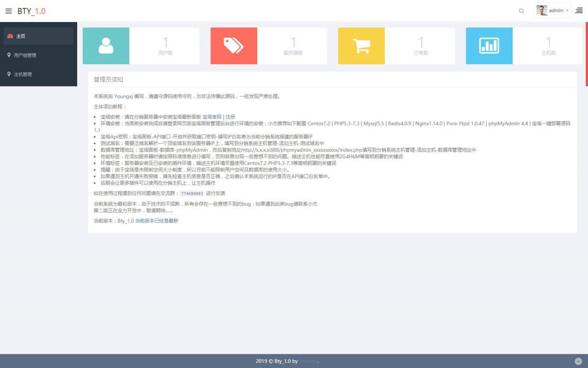Click the teal user icon on 用户数 card
This screenshot has height=368, width=588.
(x=106, y=45)
